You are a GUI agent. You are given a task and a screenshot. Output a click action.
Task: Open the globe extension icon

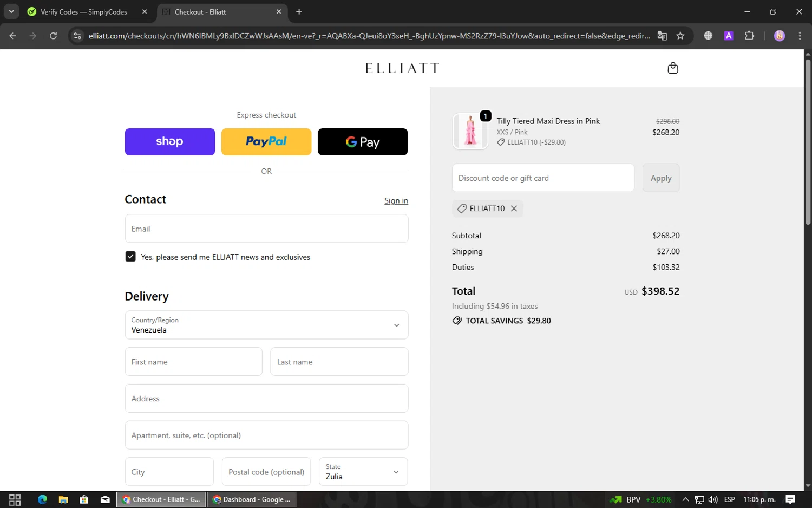[x=708, y=36]
